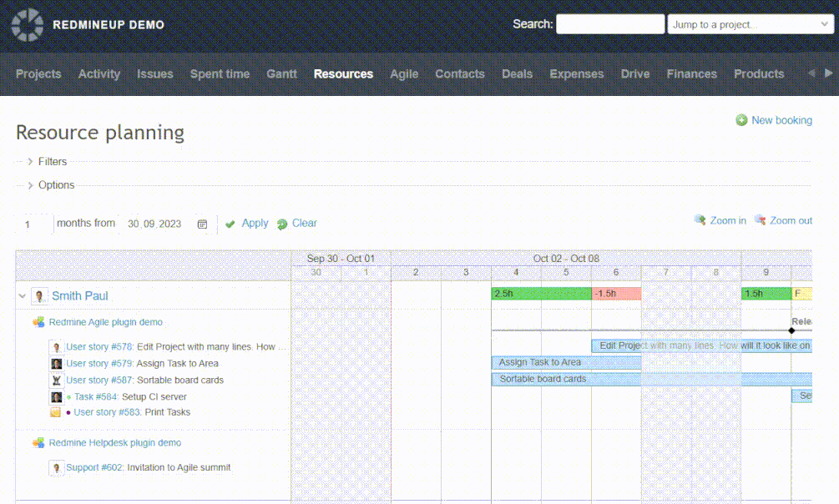
Task: Expand the Options section
Action: click(x=30, y=185)
